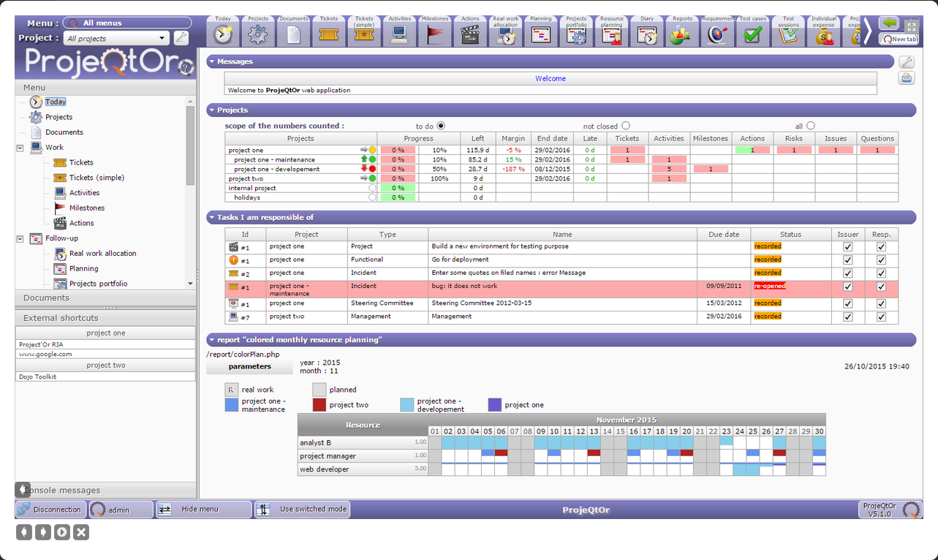Open the Documents accordion pane

point(47,298)
